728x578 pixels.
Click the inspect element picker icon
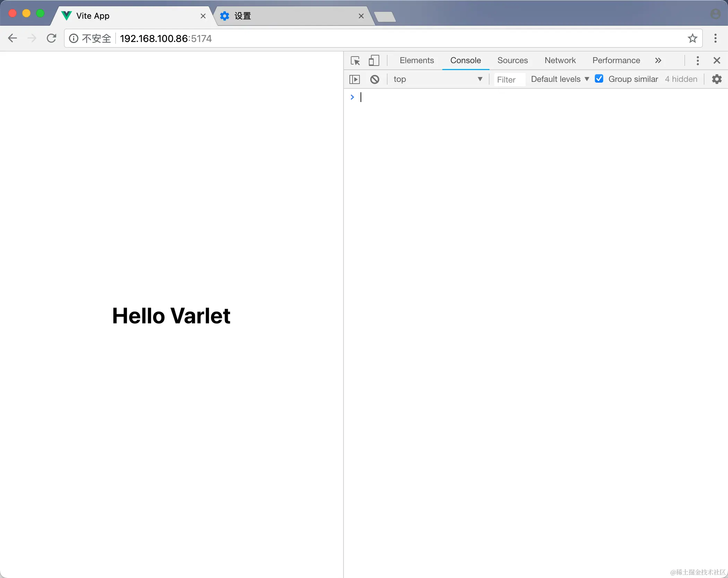[x=355, y=61]
